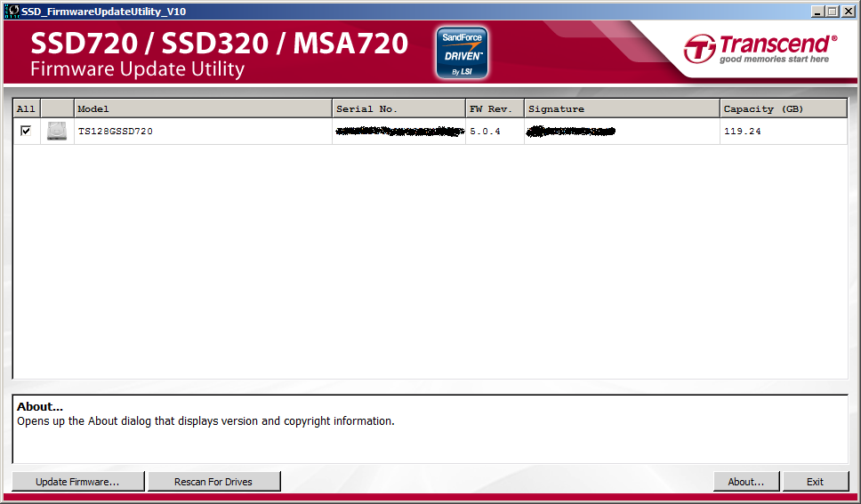Click firmware revision 5.0.4 cell
This screenshot has width=861, height=504.
(x=495, y=132)
